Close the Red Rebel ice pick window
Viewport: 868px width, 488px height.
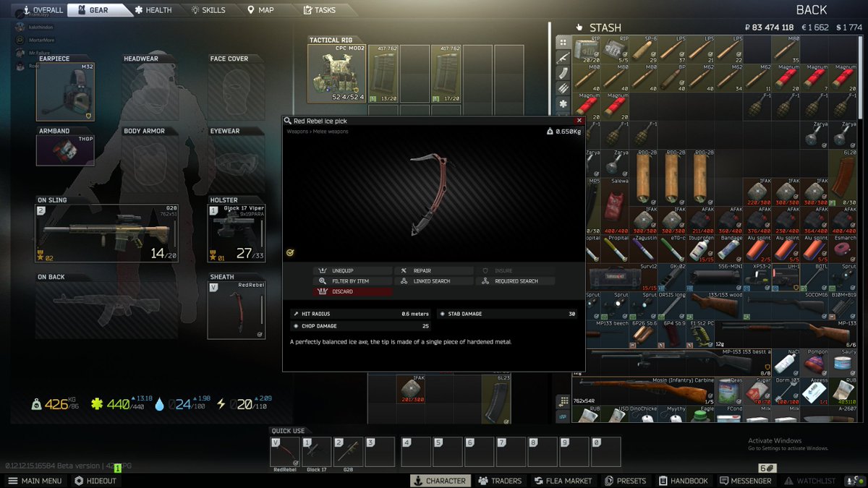tap(579, 121)
